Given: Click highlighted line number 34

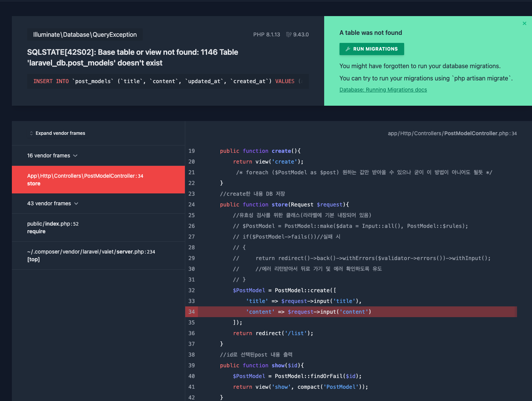Looking at the screenshot, I should pyautogui.click(x=192, y=312).
